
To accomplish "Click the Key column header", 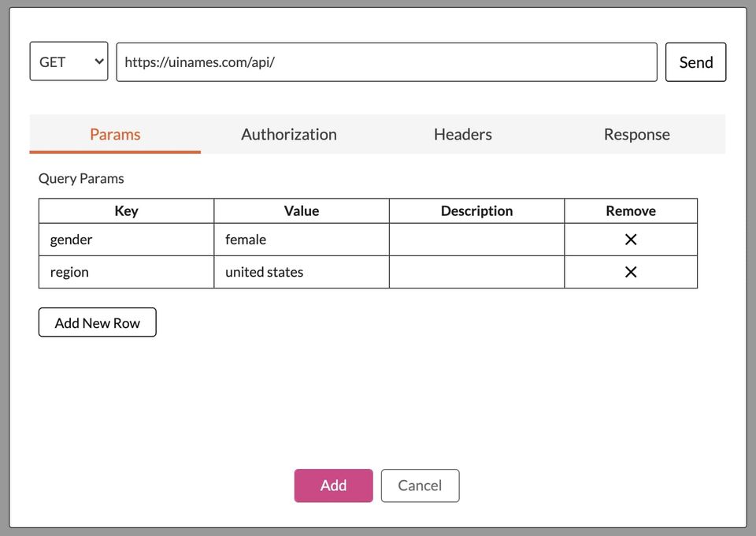I will (126, 211).
